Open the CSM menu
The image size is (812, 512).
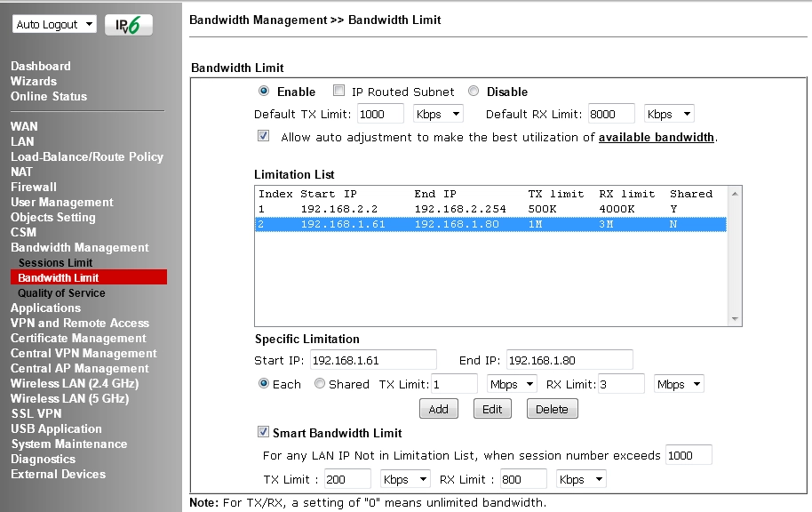click(x=23, y=232)
